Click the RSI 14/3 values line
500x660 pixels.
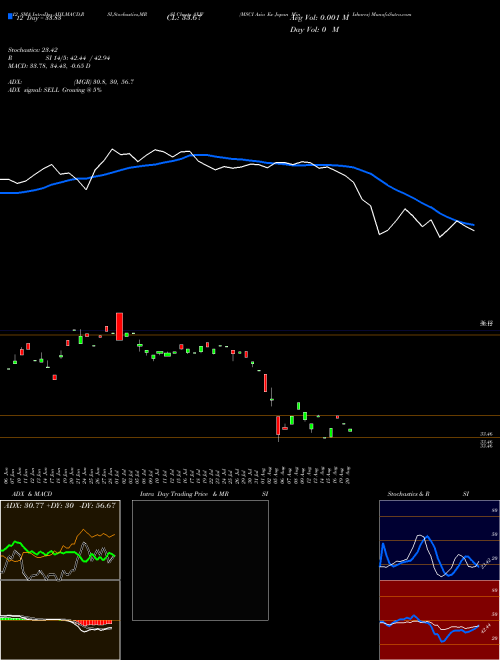pyautogui.click(x=59, y=58)
